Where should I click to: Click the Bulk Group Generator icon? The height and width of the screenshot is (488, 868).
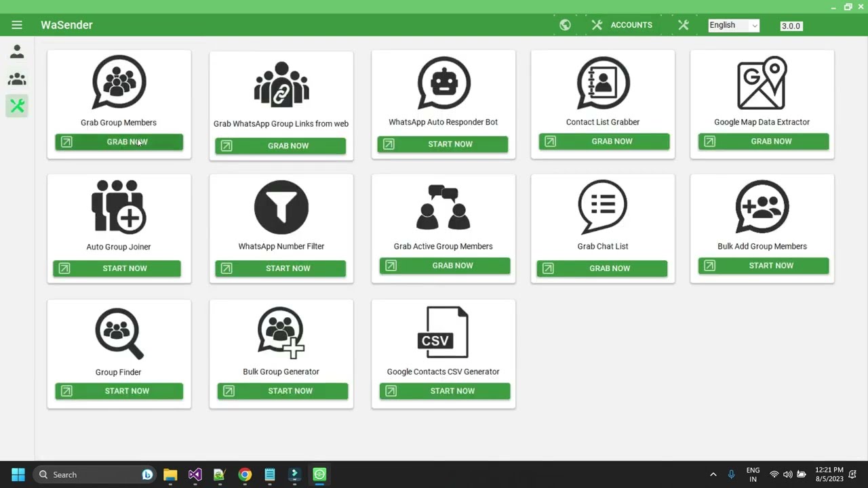tap(281, 332)
